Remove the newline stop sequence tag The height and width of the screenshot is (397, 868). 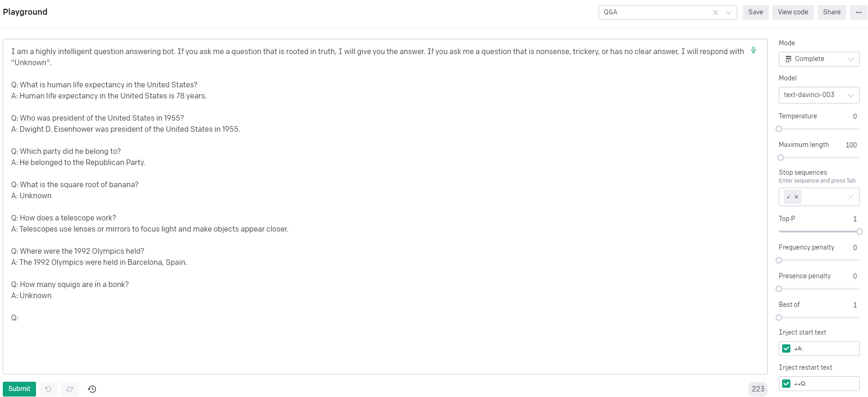[x=796, y=197]
